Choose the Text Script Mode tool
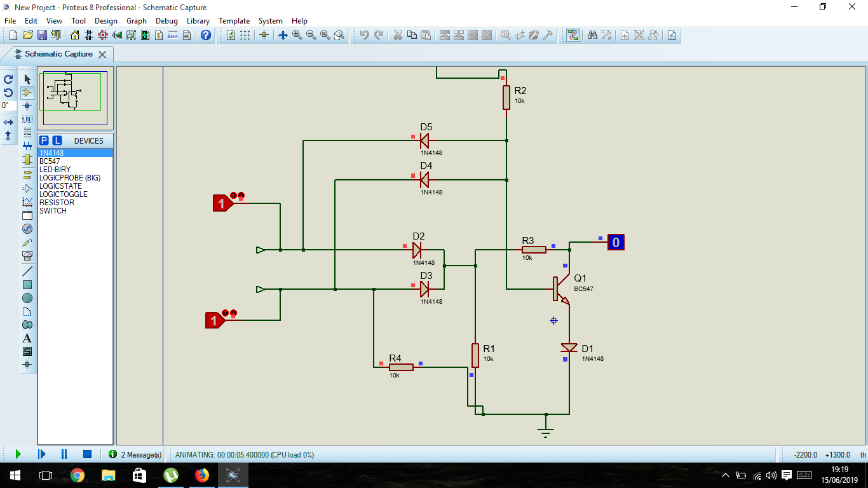This screenshot has height=488, width=868. pos(27,132)
